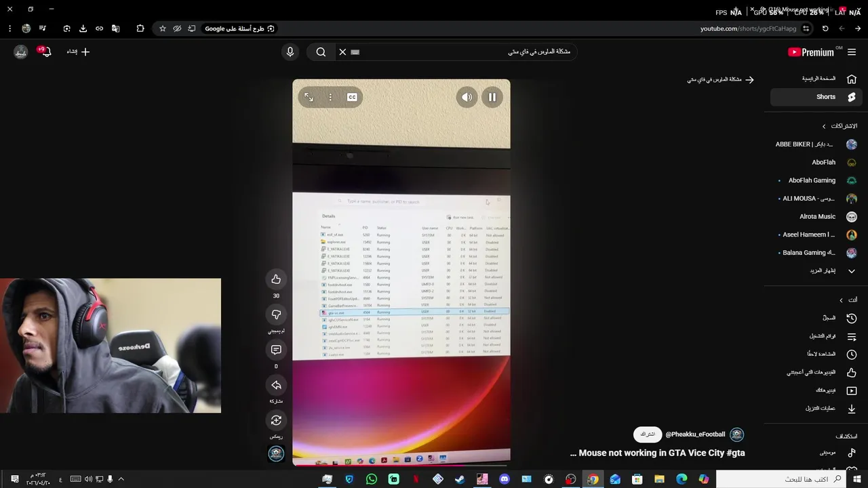Open the site info tune icon
The height and width of the screenshot is (488, 868).
(806, 28)
